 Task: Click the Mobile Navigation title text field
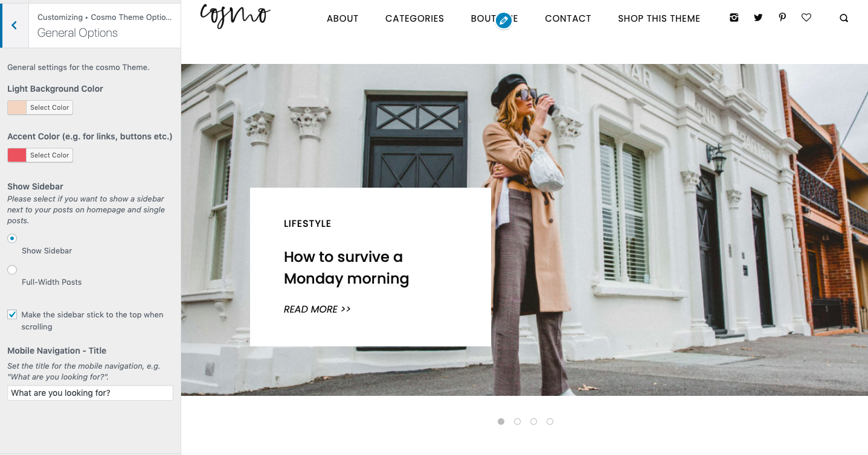(x=90, y=393)
